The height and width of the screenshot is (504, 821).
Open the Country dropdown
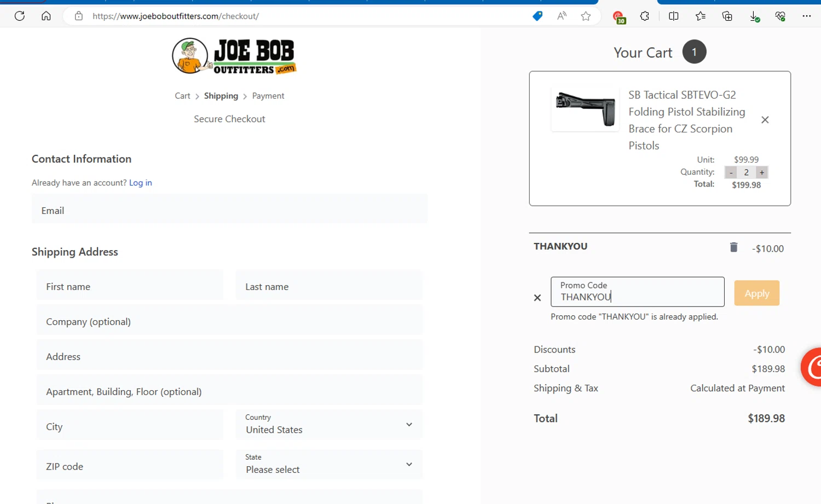click(329, 425)
